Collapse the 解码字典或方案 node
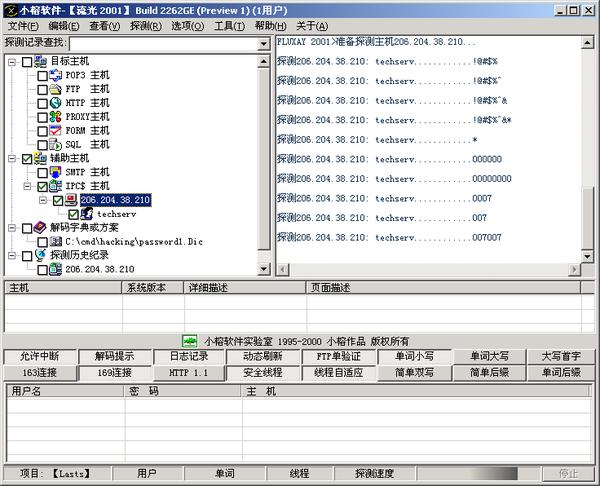The width and height of the screenshot is (600, 486). click(12, 228)
